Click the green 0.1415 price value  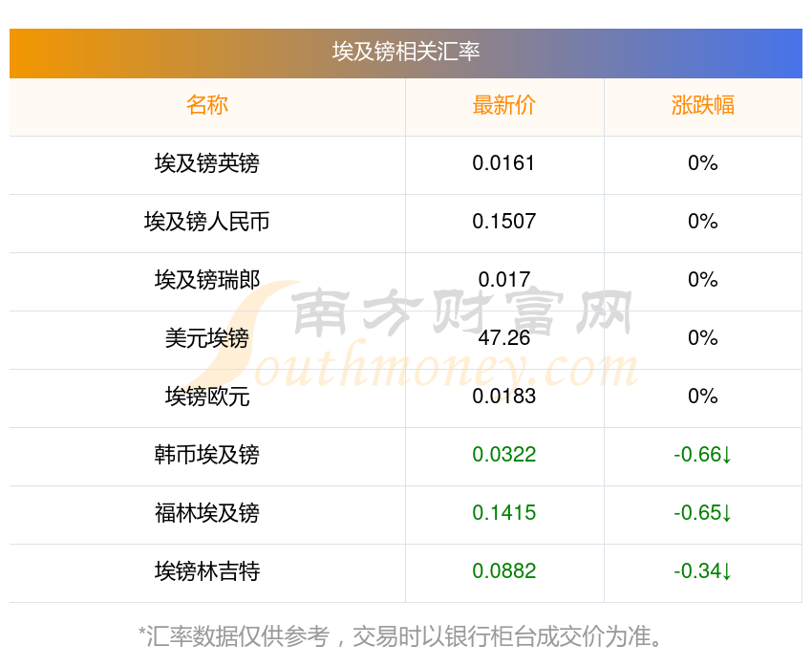(504, 513)
